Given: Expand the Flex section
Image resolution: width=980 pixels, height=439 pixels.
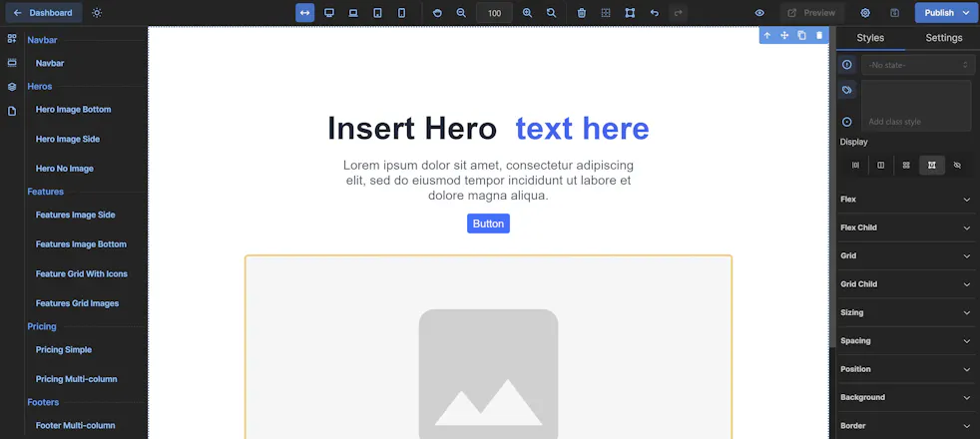Looking at the screenshot, I should click(906, 200).
